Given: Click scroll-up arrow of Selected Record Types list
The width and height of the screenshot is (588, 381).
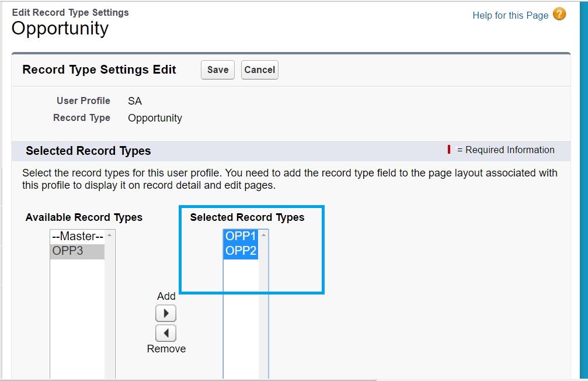Looking at the screenshot, I should [263, 235].
